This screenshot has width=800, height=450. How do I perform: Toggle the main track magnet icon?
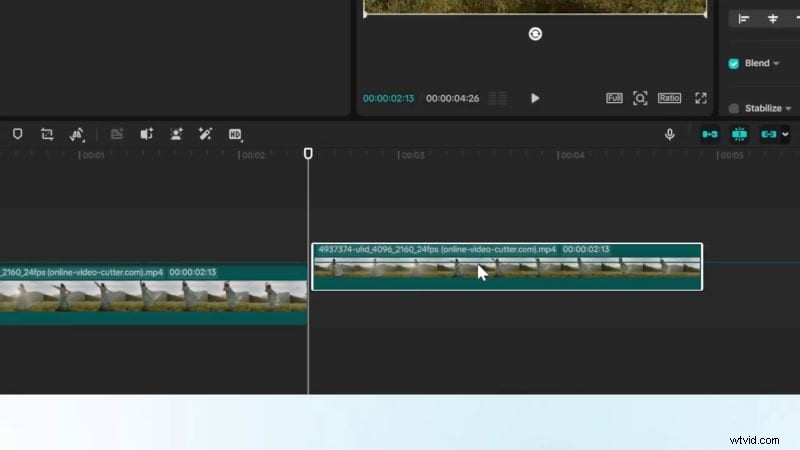710,134
